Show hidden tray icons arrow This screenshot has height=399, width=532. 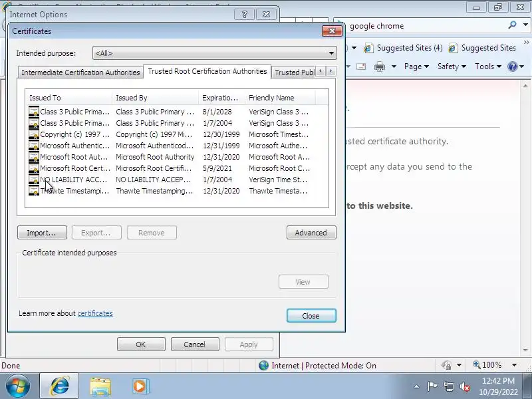click(x=417, y=386)
